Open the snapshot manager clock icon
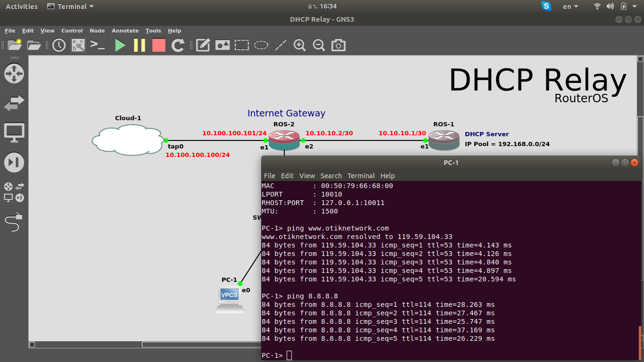This screenshot has height=362, width=644. tap(59, 45)
